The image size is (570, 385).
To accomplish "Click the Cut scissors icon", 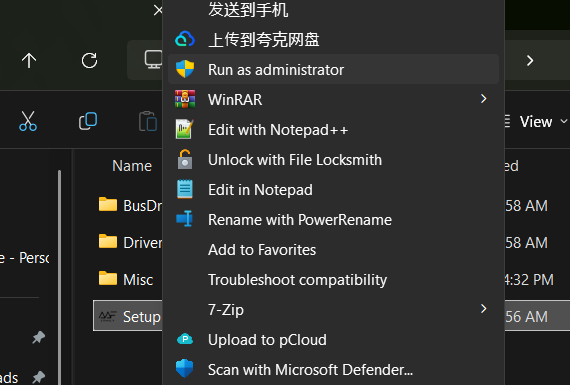I will [28, 121].
